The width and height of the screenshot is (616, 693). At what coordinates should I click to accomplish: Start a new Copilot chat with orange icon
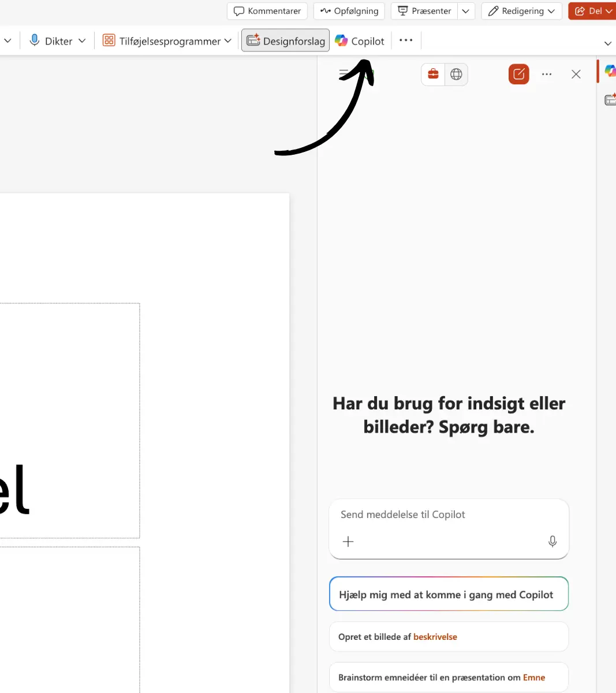click(518, 74)
